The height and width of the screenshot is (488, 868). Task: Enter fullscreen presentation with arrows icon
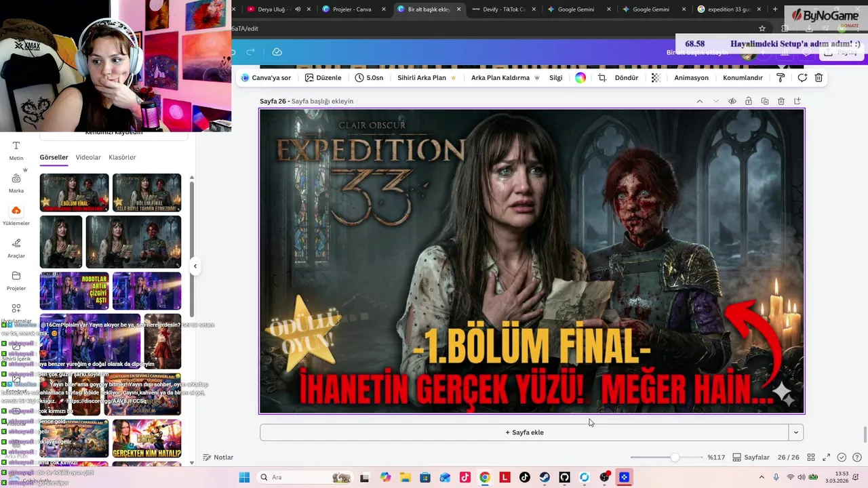(x=826, y=457)
